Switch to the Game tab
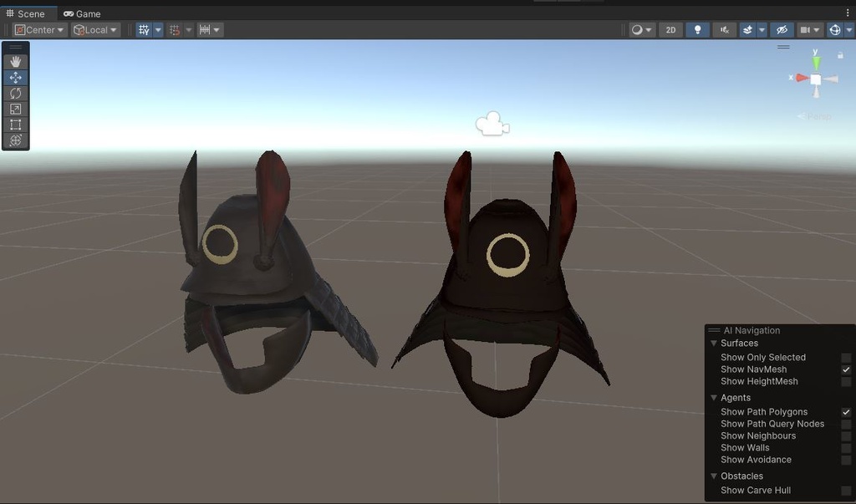856x504 pixels. click(x=82, y=13)
